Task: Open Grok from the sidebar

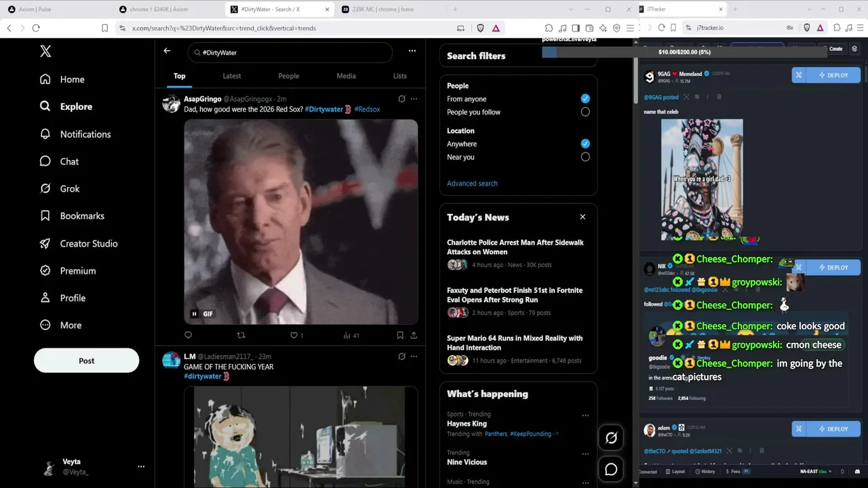Action: (60, 188)
